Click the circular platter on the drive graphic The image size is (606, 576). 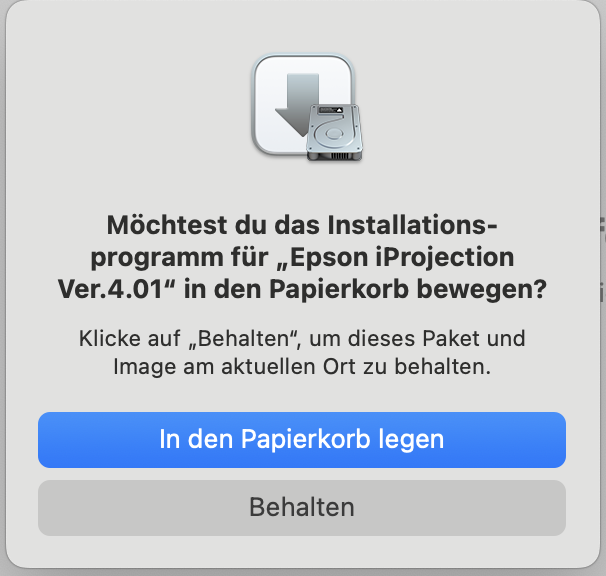click(332, 134)
